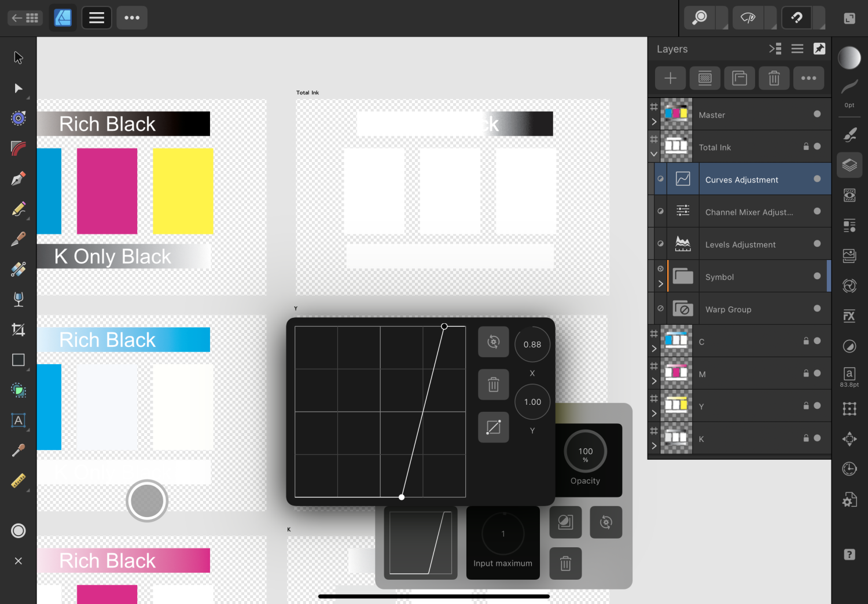The image size is (868, 604).
Task: Collapse the Total Ink layer group
Action: click(x=654, y=154)
